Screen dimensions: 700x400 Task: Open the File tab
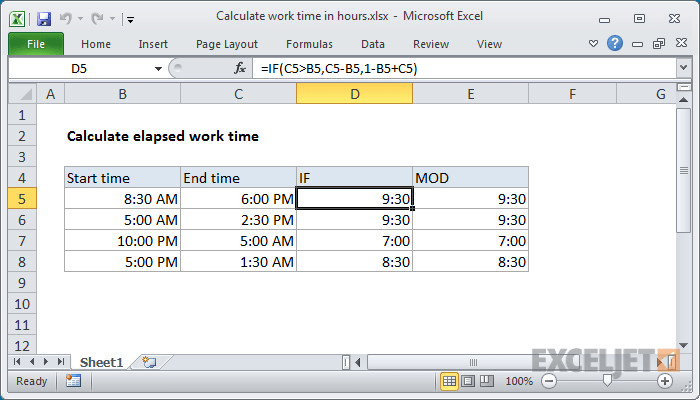pos(36,44)
